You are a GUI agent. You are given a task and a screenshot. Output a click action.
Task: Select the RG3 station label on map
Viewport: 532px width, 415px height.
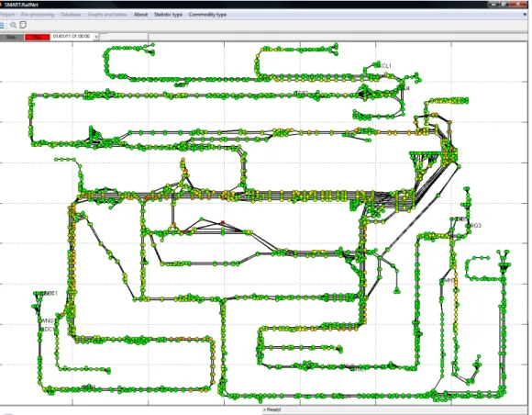coord(476,226)
